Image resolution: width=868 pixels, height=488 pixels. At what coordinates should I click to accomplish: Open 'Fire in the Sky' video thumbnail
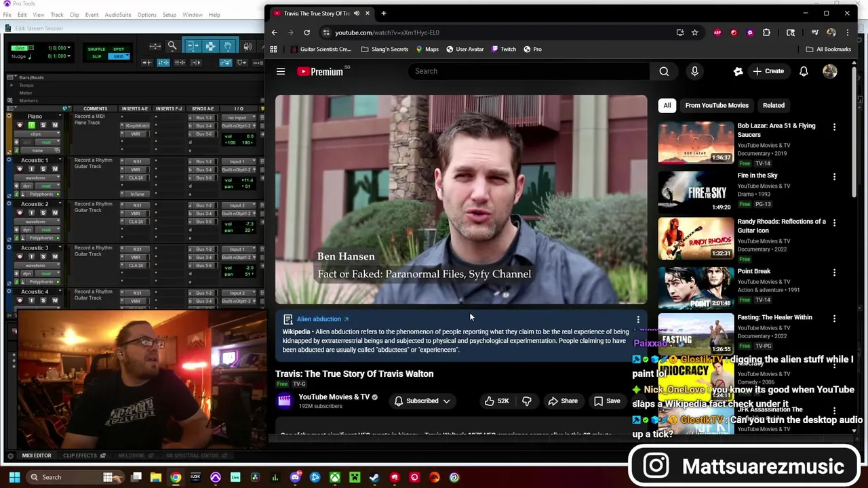696,191
